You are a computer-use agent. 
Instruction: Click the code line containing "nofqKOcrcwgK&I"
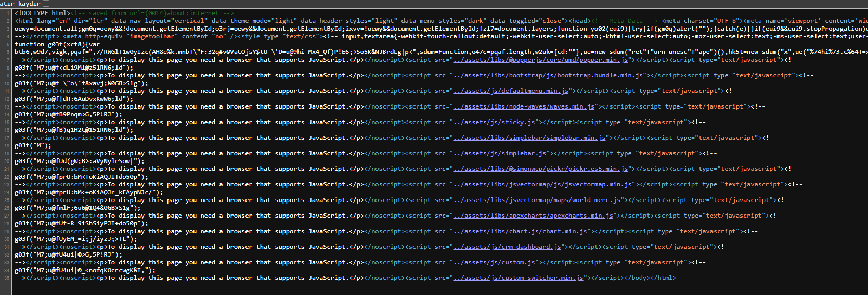[x=85, y=270]
